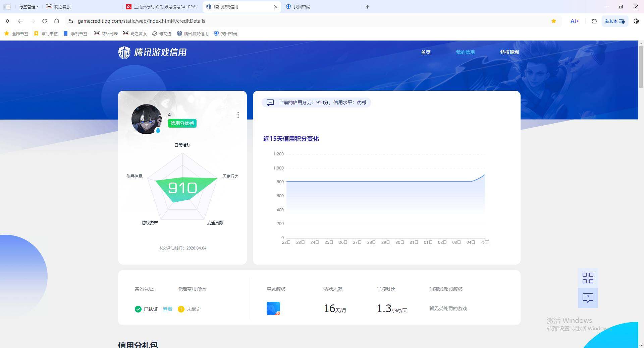Go back to previous page
644x348 pixels.
click(x=20, y=21)
